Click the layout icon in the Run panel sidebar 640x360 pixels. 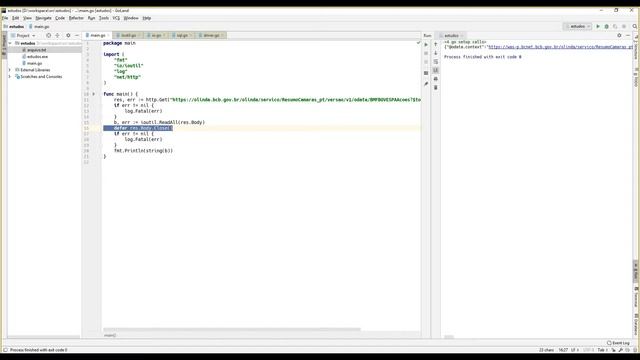click(426, 73)
